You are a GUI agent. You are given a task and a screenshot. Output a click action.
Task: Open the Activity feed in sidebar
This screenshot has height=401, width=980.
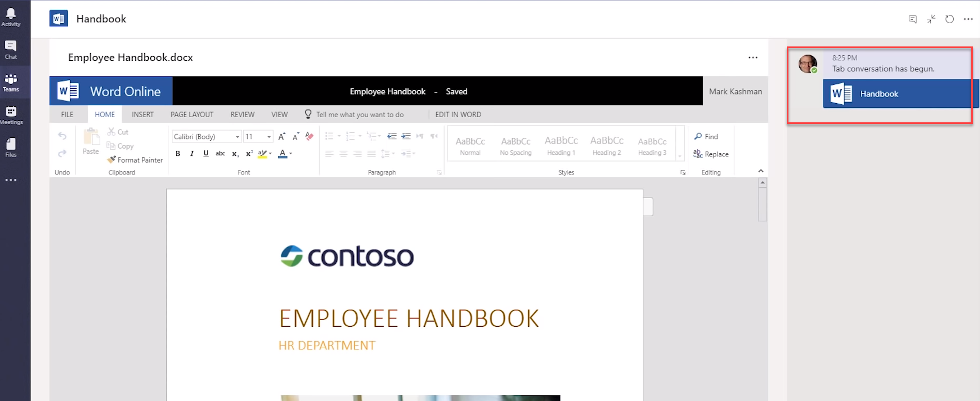[11, 17]
